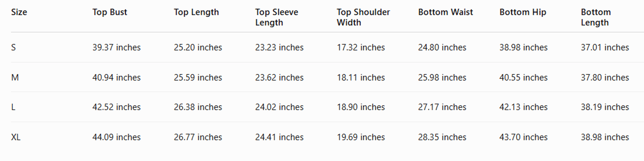Viewport: 644px width, 161px height.
Task: Select the Top Sleeve Length header
Action: [277, 17]
